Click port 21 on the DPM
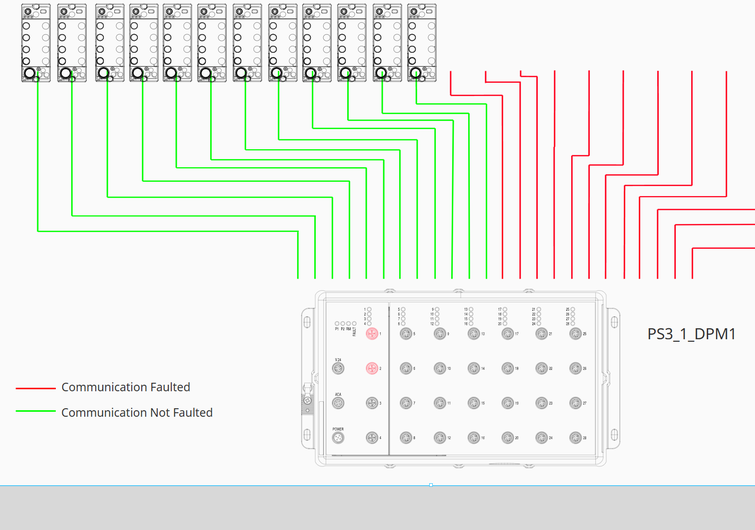The height and width of the screenshot is (530, 755). pyautogui.click(x=541, y=334)
